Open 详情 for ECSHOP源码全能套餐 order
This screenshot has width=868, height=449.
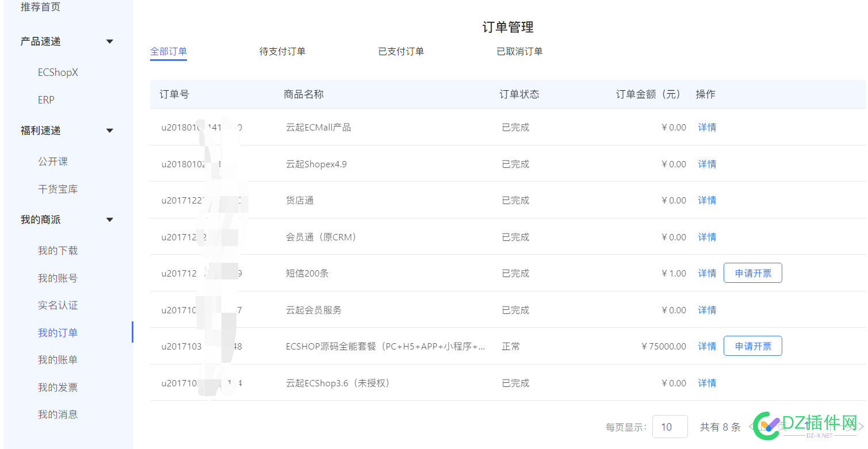click(707, 347)
